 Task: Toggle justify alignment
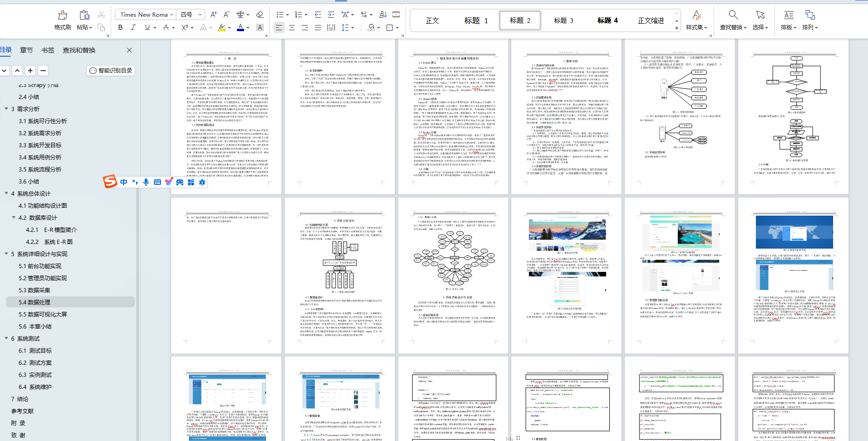click(x=318, y=27)
